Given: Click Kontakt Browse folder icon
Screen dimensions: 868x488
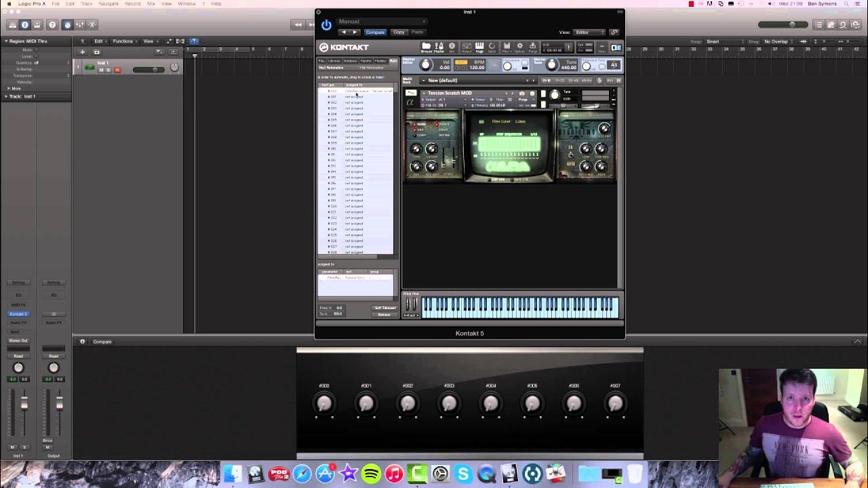Looking at the screenshot, I should tap(426, 47).
